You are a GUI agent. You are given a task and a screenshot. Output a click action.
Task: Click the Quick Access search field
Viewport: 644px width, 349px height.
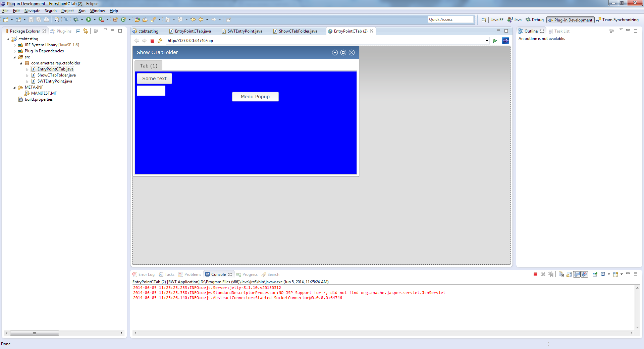[x=450, y=19]
